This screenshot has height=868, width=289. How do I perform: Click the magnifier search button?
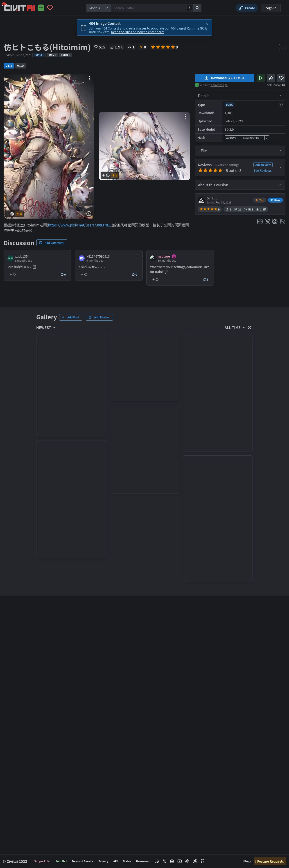[x=197, y=8]
